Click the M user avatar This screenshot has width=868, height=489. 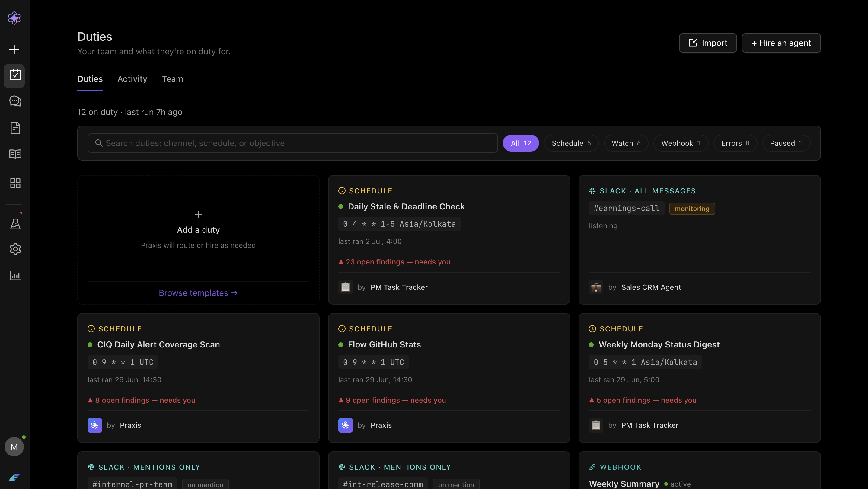pos(14,447)
